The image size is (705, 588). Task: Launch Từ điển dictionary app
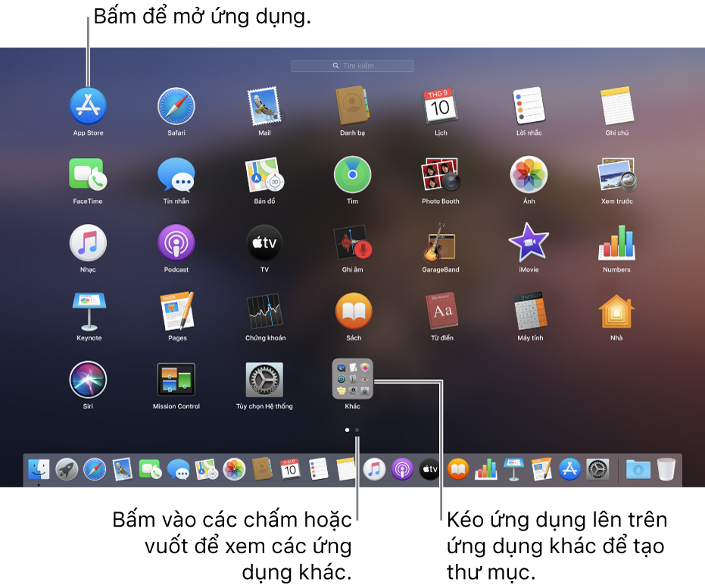coord(442,311)
